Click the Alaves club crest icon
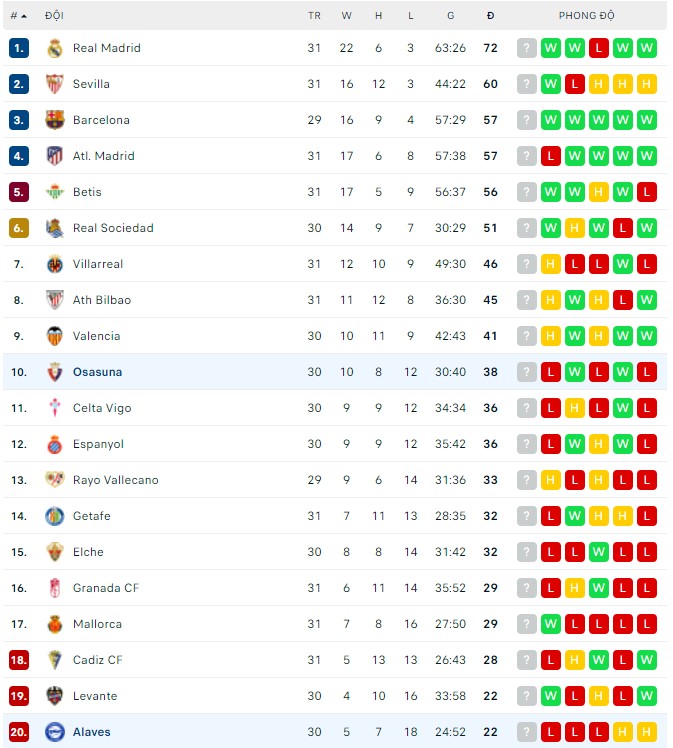Screen dimensions: 673x748 (x=55, y=732)
